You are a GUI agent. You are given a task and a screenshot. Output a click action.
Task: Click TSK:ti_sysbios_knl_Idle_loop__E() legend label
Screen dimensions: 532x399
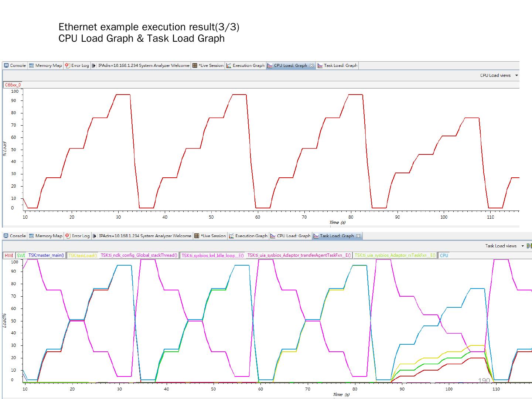click(x=212, y=255)
